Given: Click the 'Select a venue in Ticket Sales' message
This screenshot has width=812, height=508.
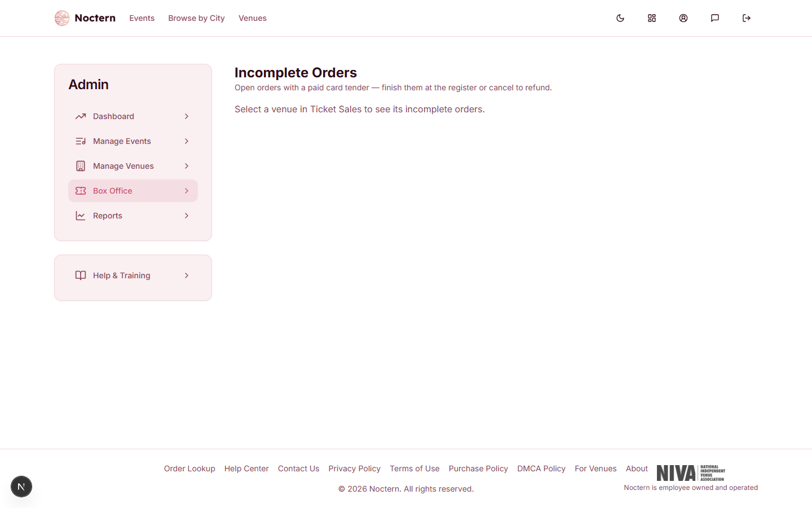Looking at the screenshot, I should tap(360, 109).
